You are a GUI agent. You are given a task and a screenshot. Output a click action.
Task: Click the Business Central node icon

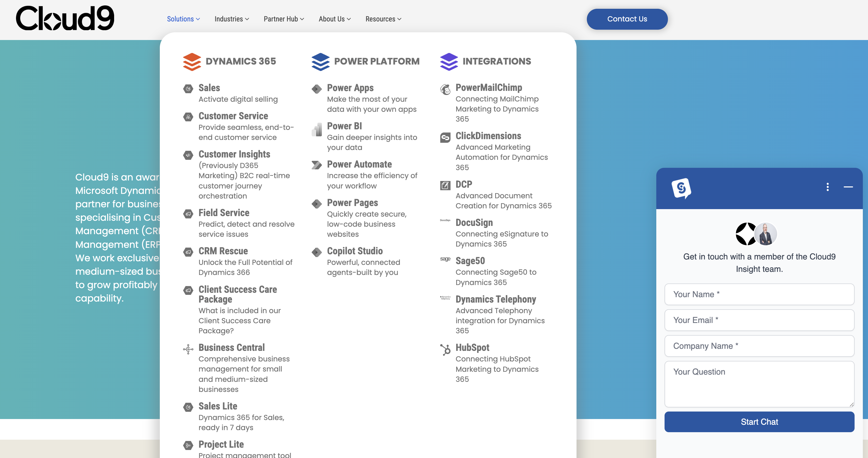coord(188,349)
